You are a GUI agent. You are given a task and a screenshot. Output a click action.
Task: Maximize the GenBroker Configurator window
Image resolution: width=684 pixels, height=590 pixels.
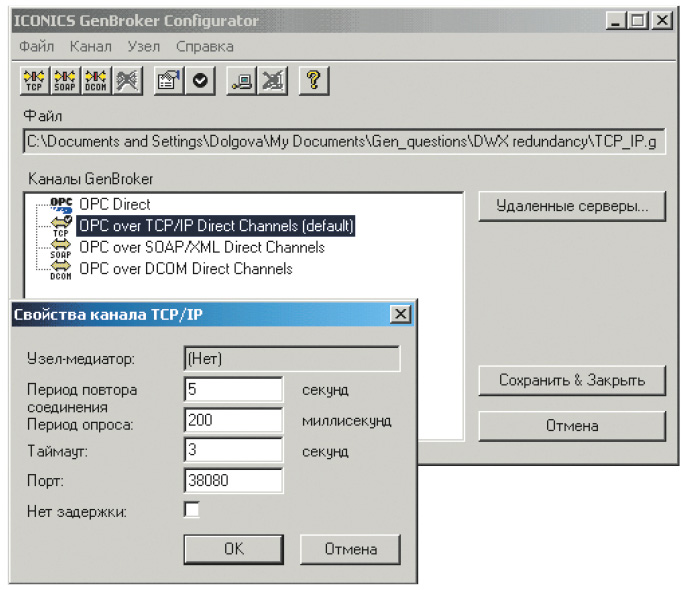pos(638,20)
